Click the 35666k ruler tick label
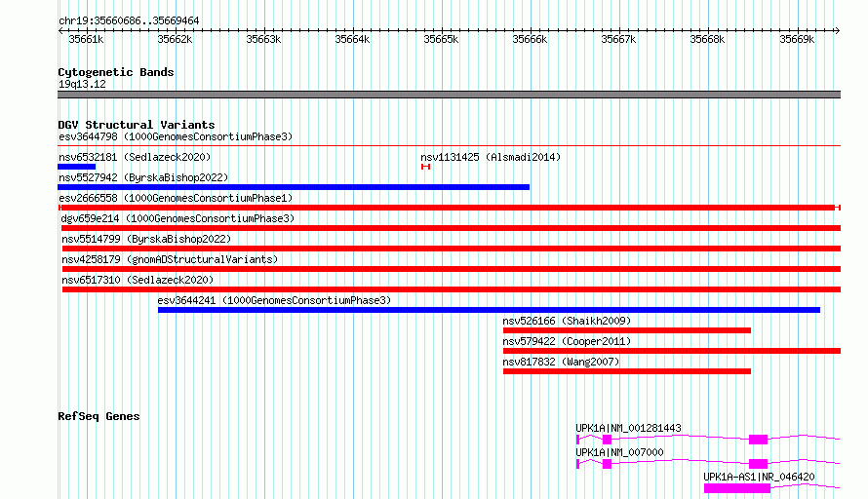This screenshot has width=868, height=499. 530,39
